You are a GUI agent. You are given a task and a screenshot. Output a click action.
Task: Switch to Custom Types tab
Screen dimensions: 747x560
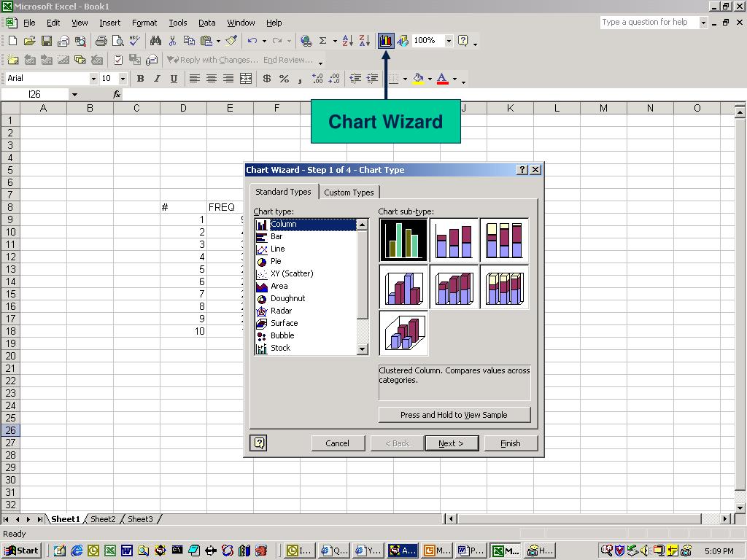[349, 192]
